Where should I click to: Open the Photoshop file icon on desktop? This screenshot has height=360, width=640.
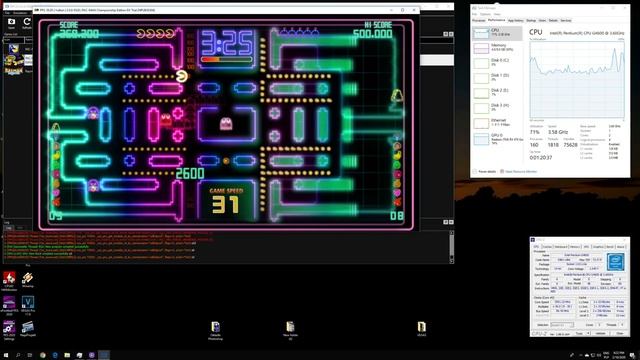215,330
